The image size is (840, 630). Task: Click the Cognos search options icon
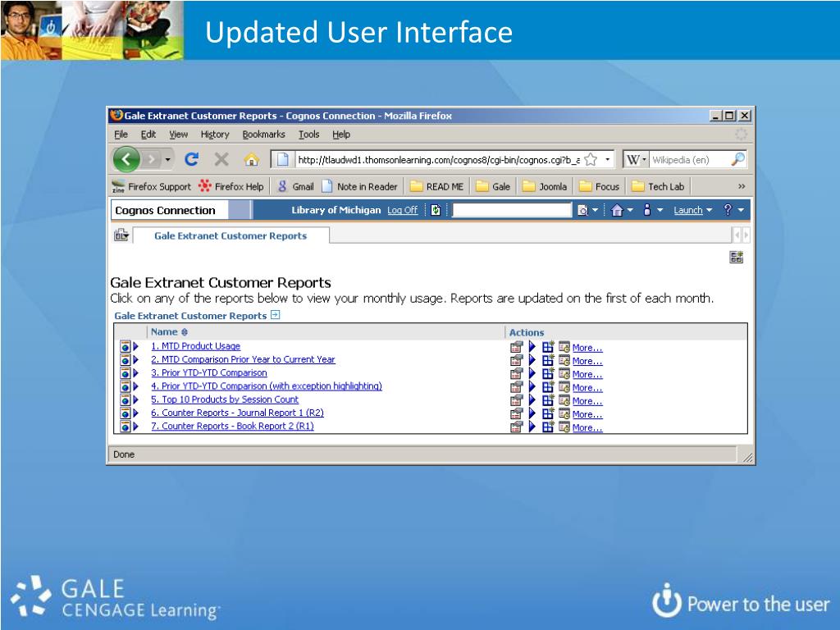point(582,210)
